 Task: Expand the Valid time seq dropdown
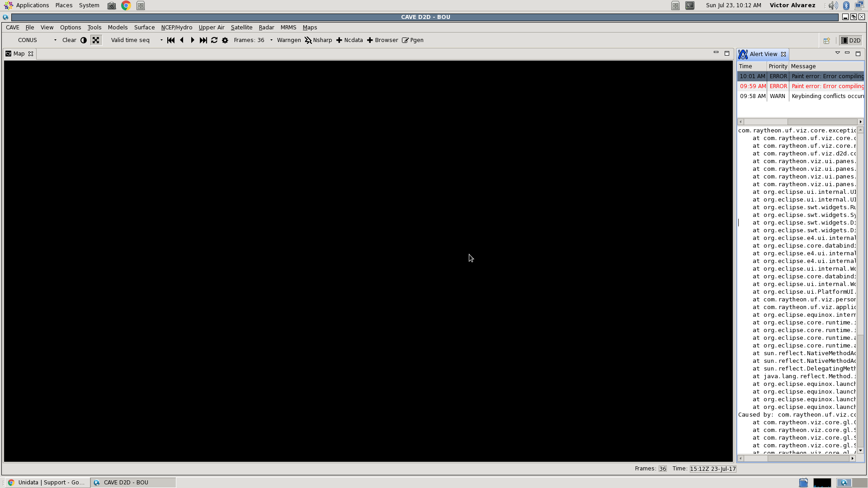coord(161,40)
